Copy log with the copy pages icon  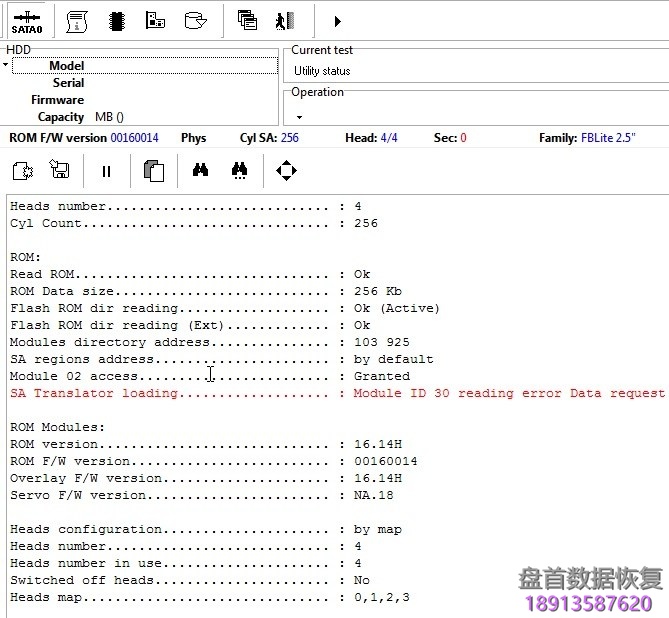point(154,171)
